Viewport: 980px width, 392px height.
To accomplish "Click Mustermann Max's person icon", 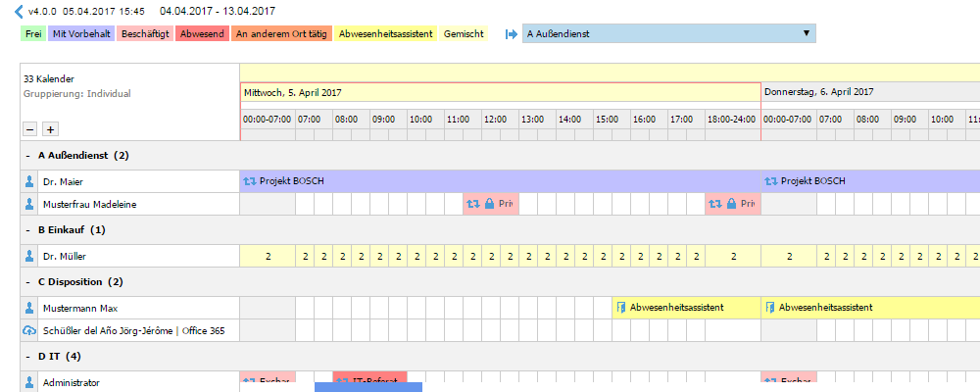I will coord(28,308).
